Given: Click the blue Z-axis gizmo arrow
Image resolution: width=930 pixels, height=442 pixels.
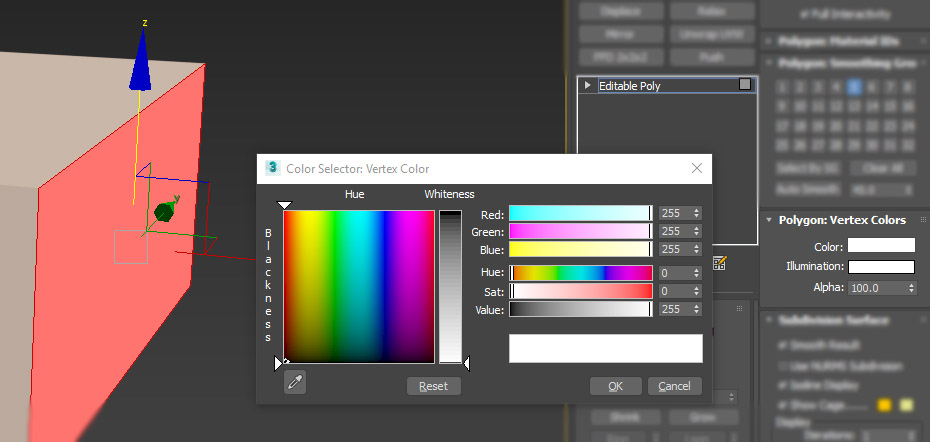Looking at the screenshot, I should [141, 60].
